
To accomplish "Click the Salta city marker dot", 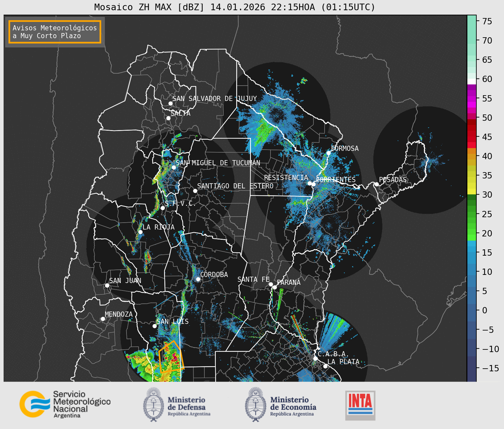I will (x=168, y=118).
